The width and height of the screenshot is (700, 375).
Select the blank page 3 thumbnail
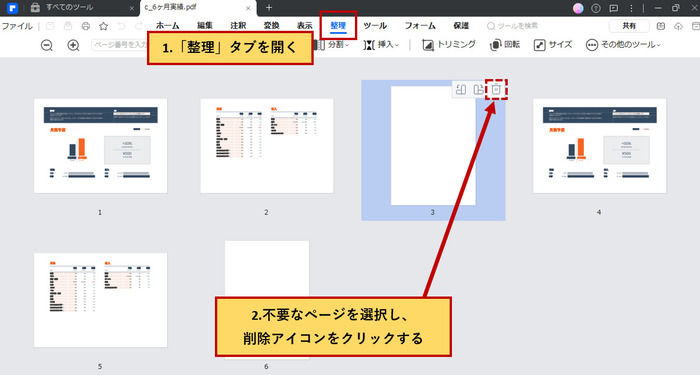point(433,146)
